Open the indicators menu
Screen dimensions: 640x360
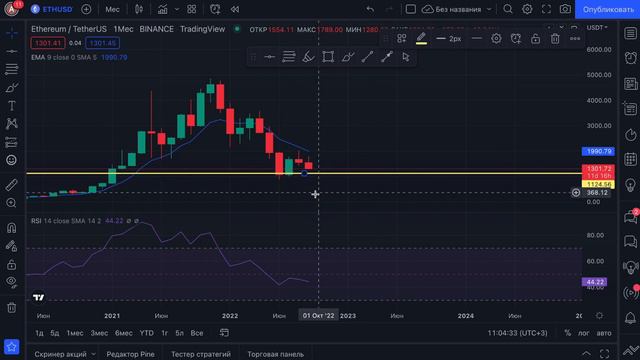(162, 9)
